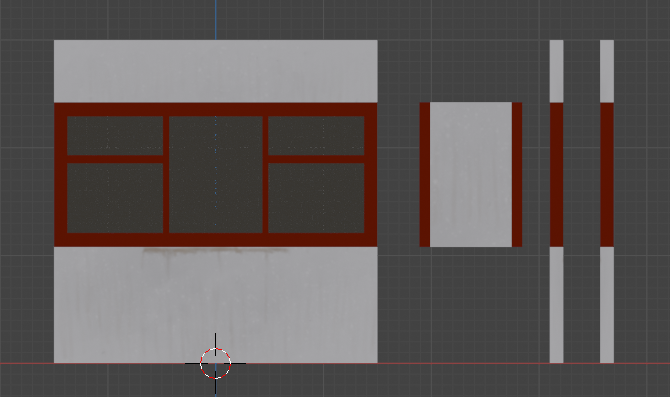Click the gray area above the window frame

pos(215,71)
